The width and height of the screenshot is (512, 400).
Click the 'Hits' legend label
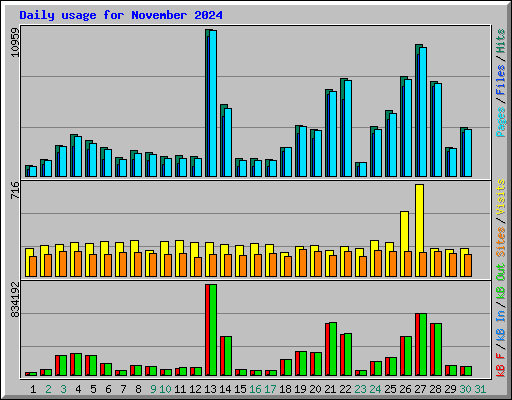pyautogui.click(x=501, y=41)
